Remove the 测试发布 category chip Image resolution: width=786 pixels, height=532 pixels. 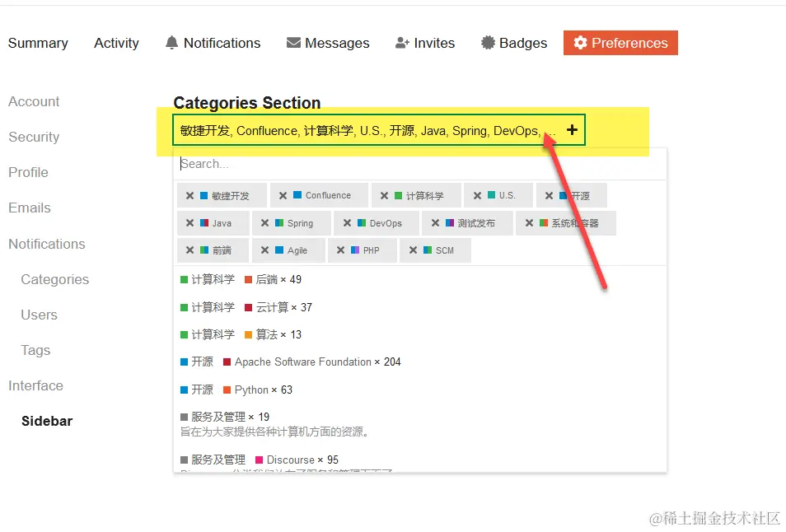tap(435, 223)
